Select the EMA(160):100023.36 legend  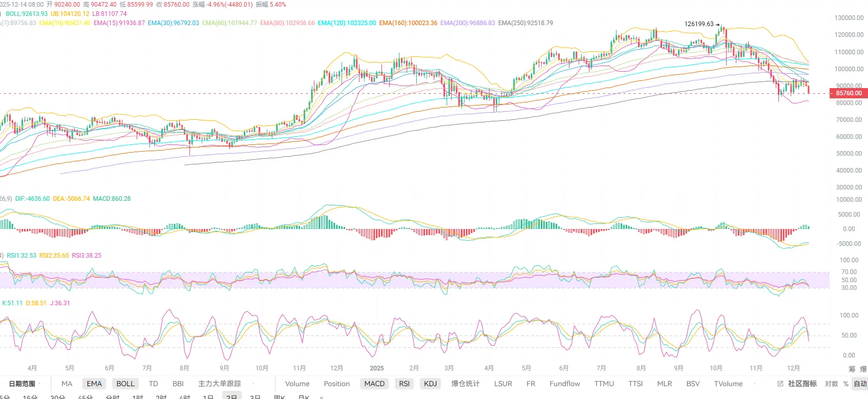tap(409, 23)
